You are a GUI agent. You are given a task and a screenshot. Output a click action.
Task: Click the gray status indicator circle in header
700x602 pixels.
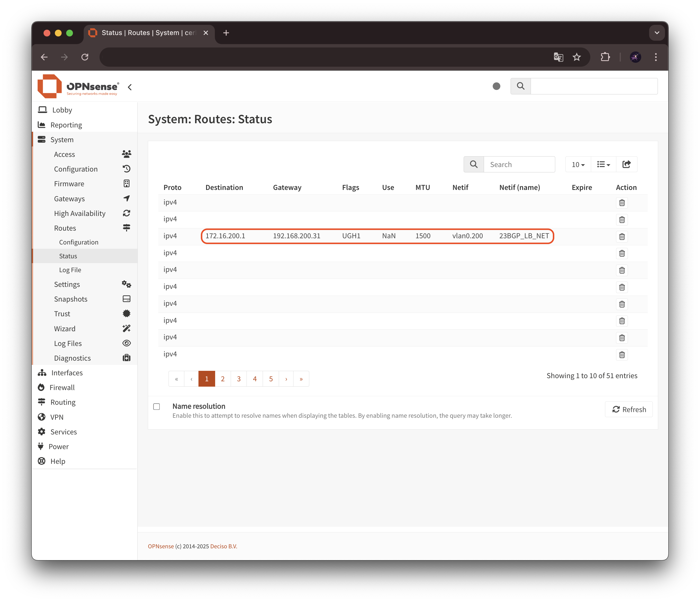coord(496,86)
